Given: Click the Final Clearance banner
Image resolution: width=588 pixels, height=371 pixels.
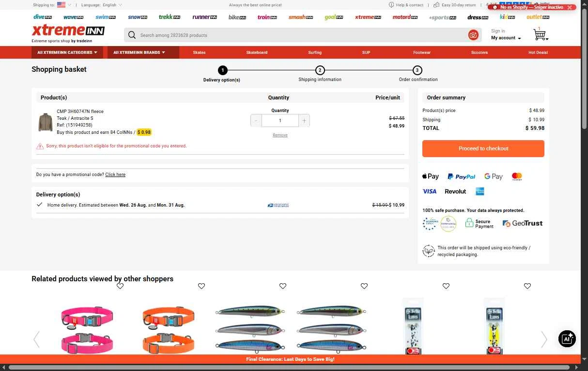Looking at the screenshot, I should 290,359.
